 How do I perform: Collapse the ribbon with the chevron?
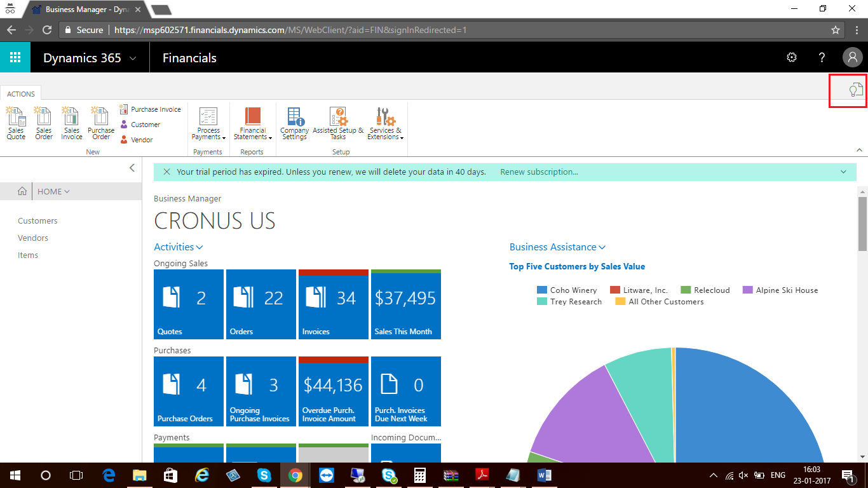(860, 150)
